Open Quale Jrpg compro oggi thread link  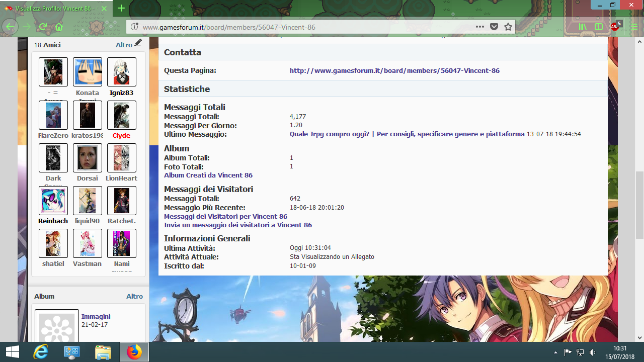(x=407, y=134)
